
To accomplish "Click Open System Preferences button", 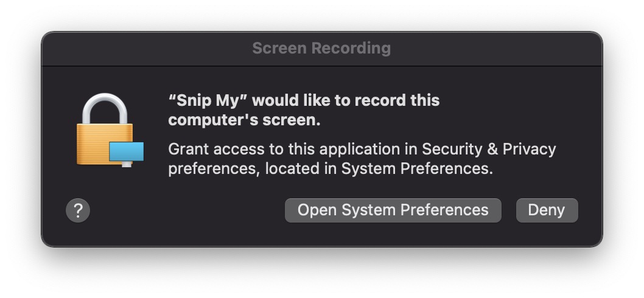I will click(393, 210).
